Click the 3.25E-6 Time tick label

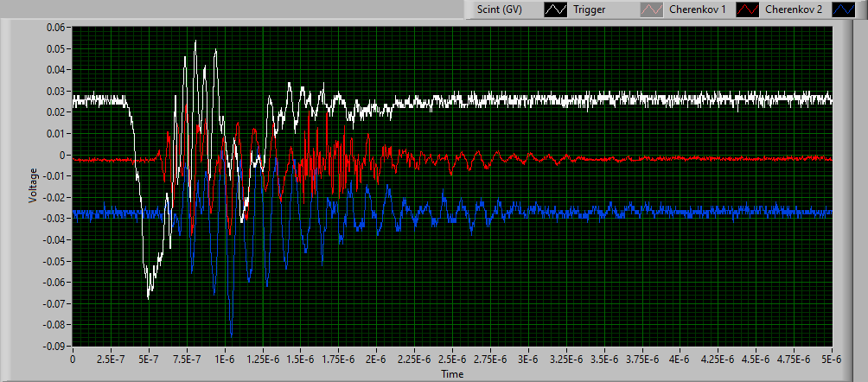tap(567, 358)
